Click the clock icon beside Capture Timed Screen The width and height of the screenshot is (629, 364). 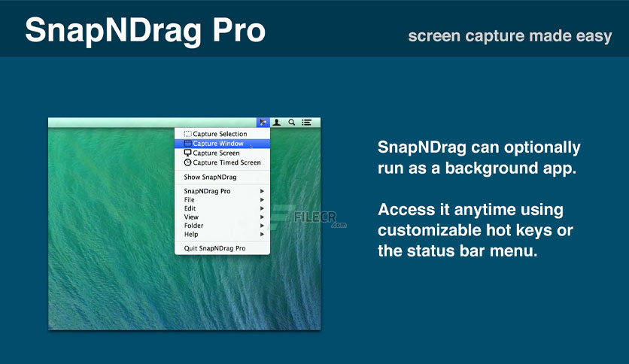187,162
